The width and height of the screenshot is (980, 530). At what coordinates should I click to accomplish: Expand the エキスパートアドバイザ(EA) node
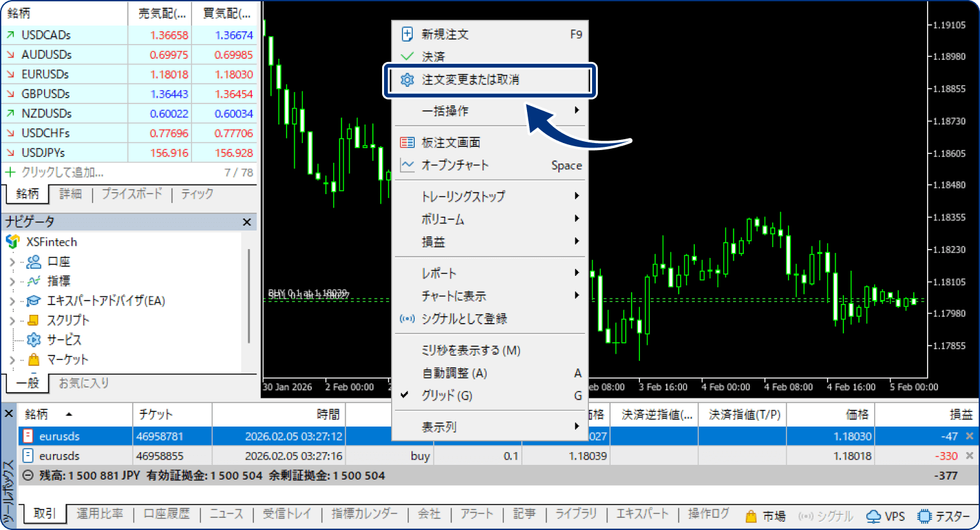(12, 301)
